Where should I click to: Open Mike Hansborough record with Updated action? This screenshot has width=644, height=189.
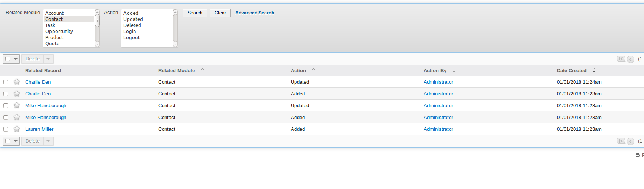pos(46,105)
